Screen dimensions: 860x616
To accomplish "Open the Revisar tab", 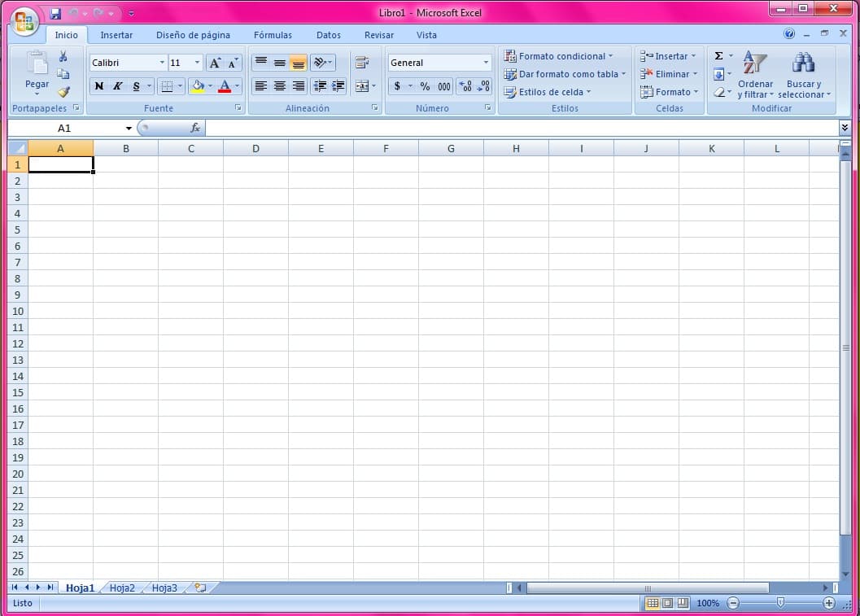I will [379, 35].
